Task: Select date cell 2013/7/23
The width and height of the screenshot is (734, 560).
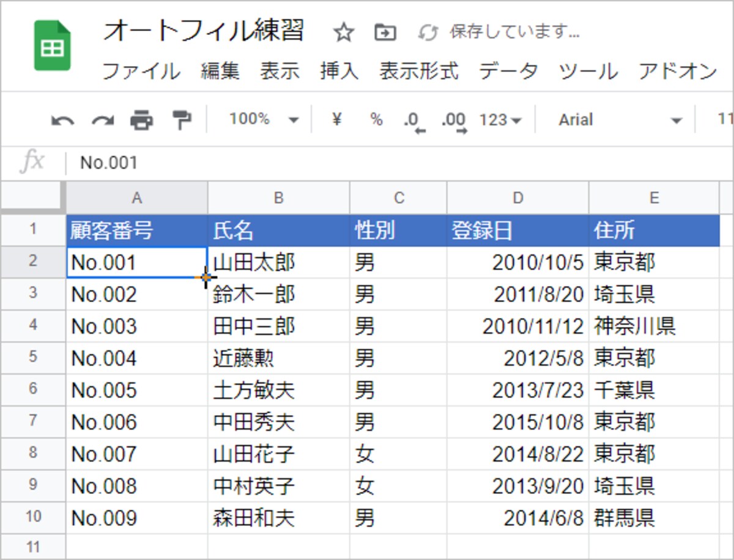Action: (517, 389)
